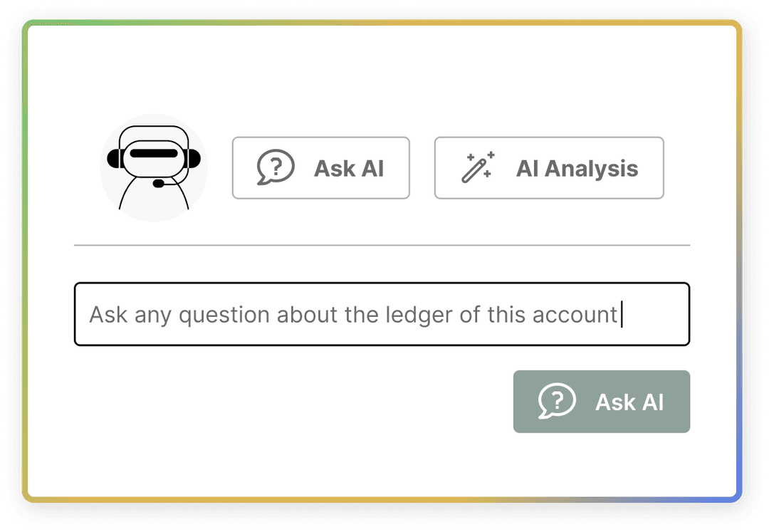Select the Ask AI label text
Viewport: 769px width, 532px height.
point(348,168)
